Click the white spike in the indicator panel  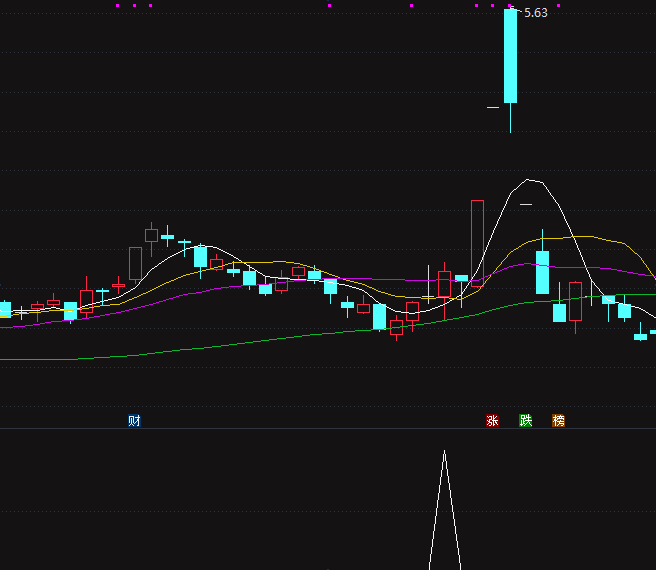pyautogui.click(x=445, y=510)
